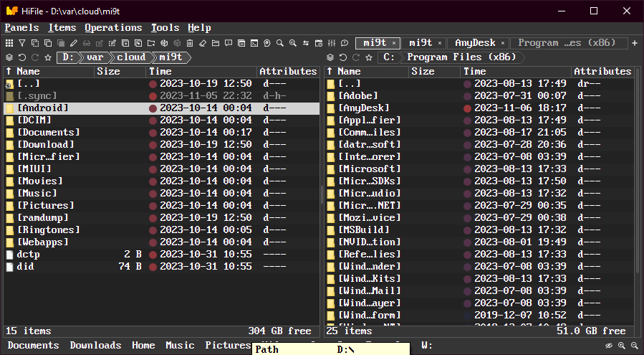Image resolution: width=644 pixels, height=355 pixels.
Task: Click the cloud breadcrumb path segment
Action: [x=131, y=57]
